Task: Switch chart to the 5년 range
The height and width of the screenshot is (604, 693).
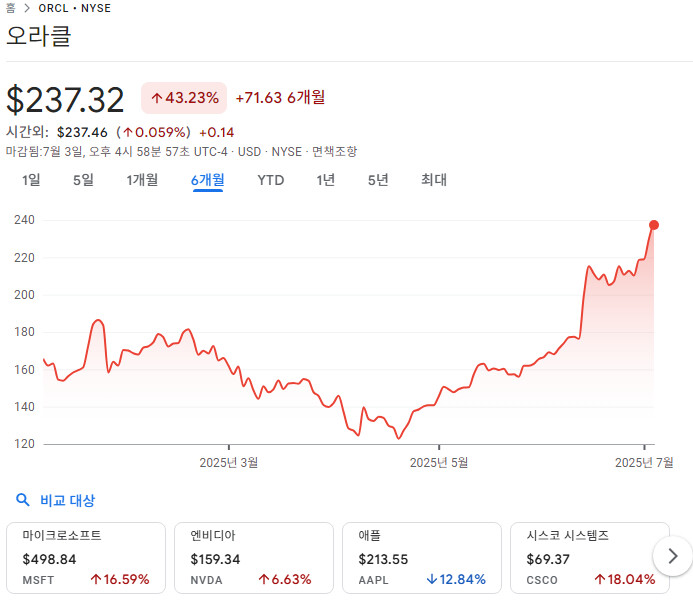Action: coord(378,180)
